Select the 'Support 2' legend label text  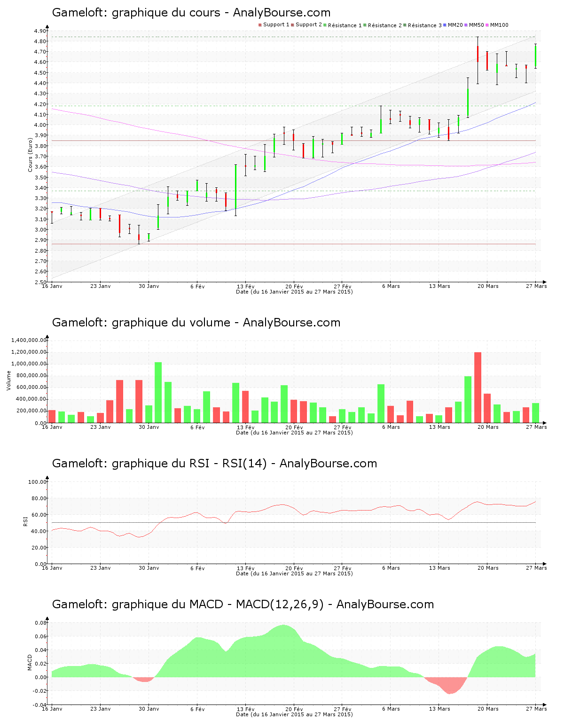309,25
